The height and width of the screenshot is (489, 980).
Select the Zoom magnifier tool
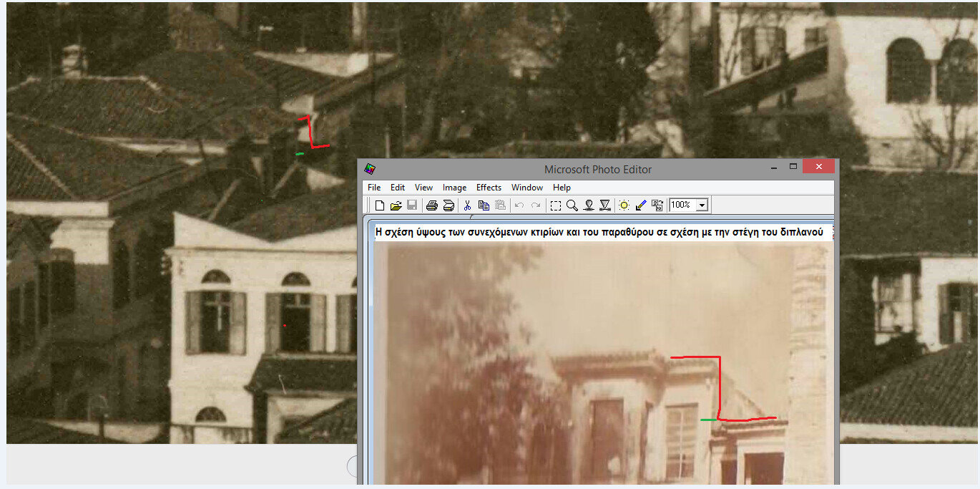572,205
